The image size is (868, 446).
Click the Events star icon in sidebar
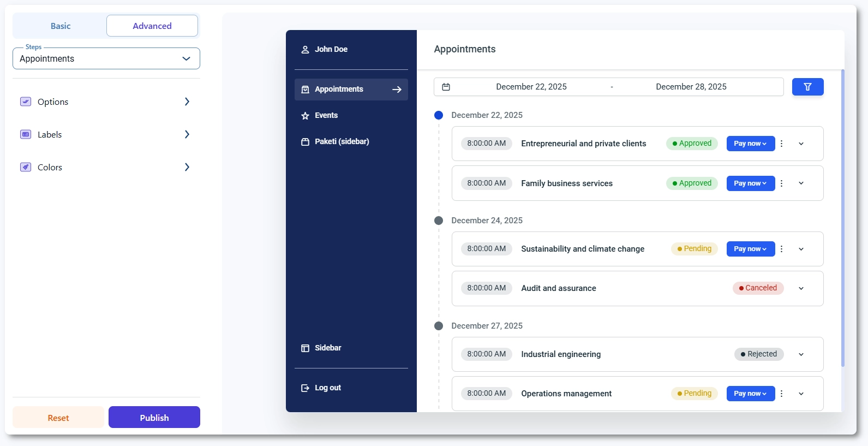[x=305, y=116]
